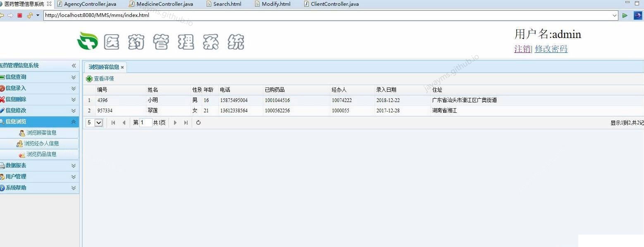Select the 浏览药品信息 medicine icon in sidebar
Image resolution: width=644 pixels, height=247 pixels.
22,154
